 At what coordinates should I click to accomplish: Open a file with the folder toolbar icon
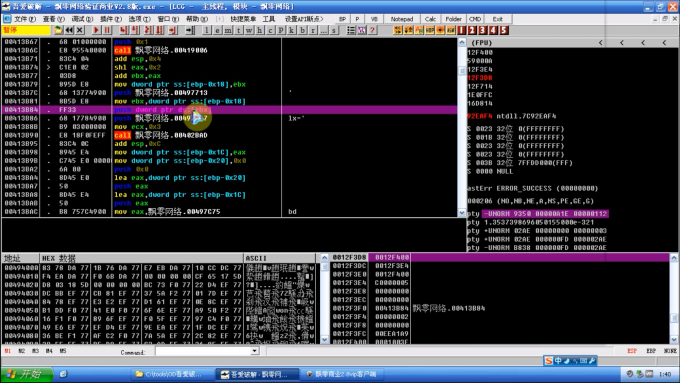coord(58,30)
